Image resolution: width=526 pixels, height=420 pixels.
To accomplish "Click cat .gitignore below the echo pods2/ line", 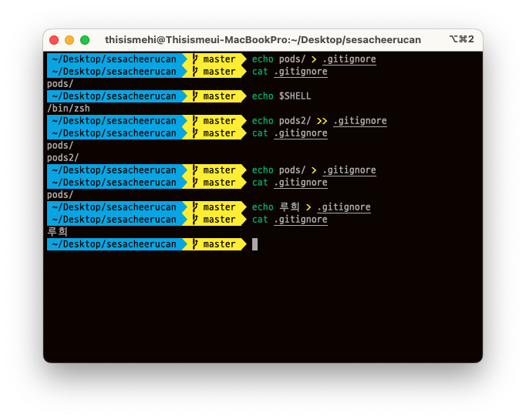I will coord(289,133).
